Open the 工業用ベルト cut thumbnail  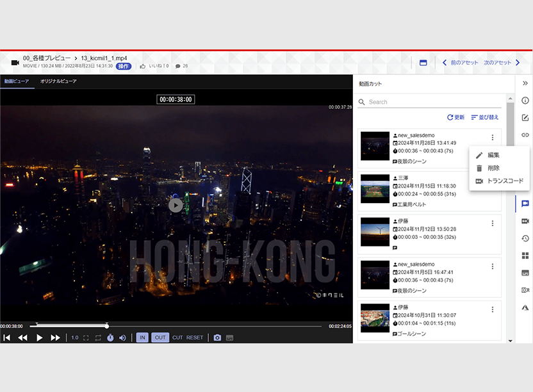tap(375, 189)
